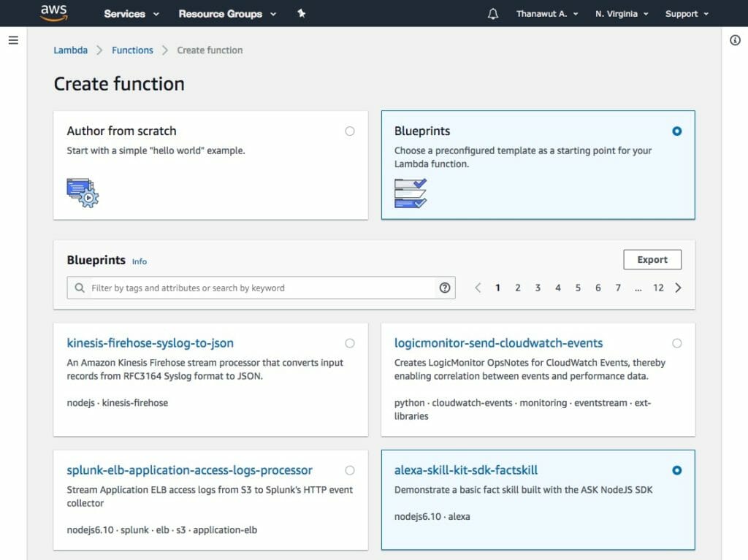Image resolution: width=748 pixels, height=560 pixels.
Task: Go to previous blueprints page arrow
Action: 478,288
